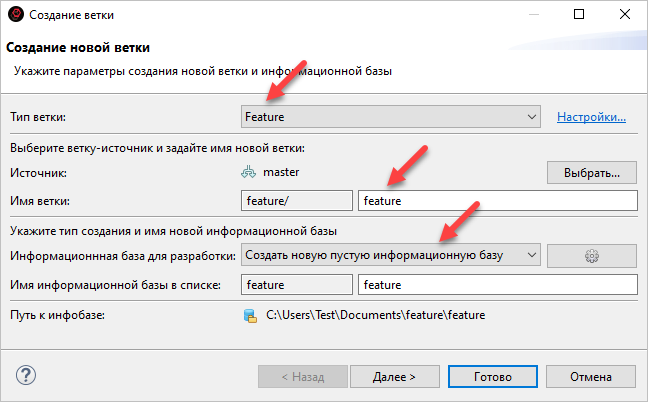Click the < Назад button

click(300, 376)
